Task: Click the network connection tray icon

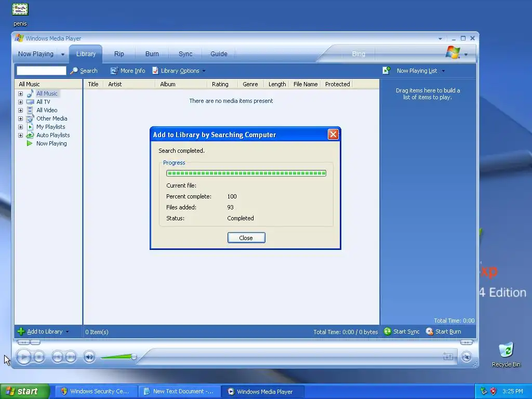Action: (484, 391)
